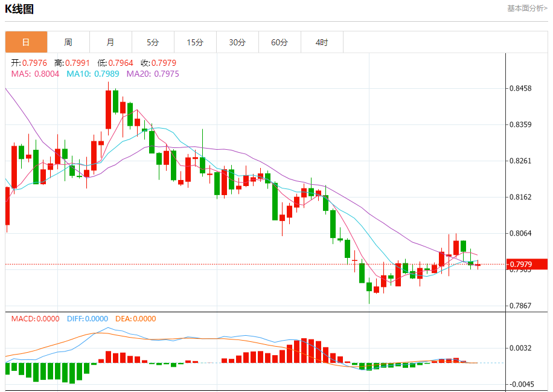Open the 4时 timeframe tab
Image resolution: width=553 pixels, height=392 pixels.
(322, 42)
